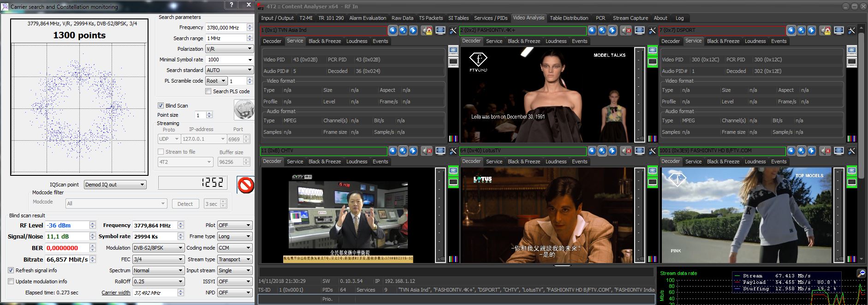Open PL Scramble code Root dropdown
This screenshot has height=305, width=868.
coord(216,81)
